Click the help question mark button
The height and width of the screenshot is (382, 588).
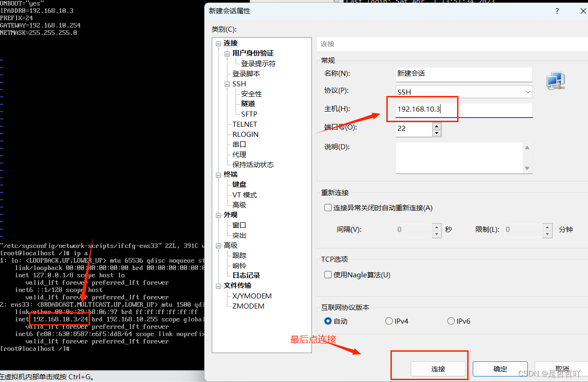(x=557, y=11)
